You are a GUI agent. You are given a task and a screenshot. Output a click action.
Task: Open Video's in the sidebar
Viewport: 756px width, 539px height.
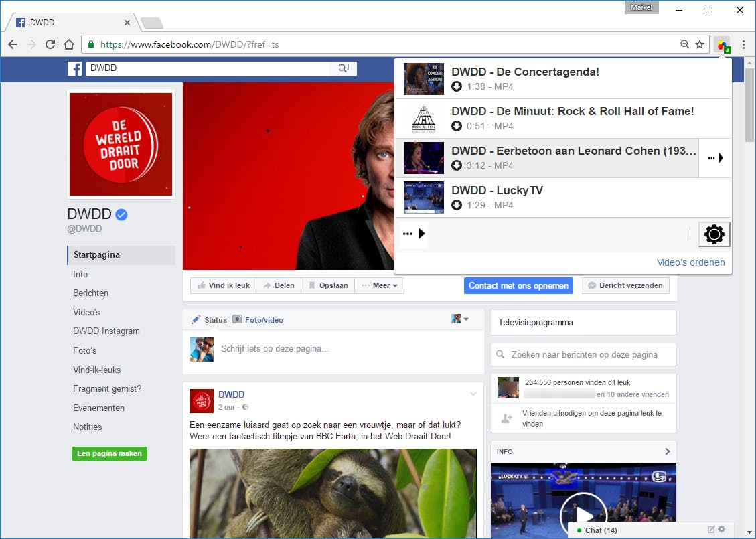[x=86, y=312]
